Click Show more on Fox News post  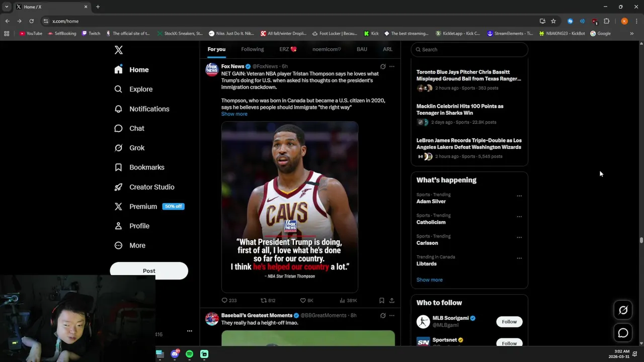(234, 114)
